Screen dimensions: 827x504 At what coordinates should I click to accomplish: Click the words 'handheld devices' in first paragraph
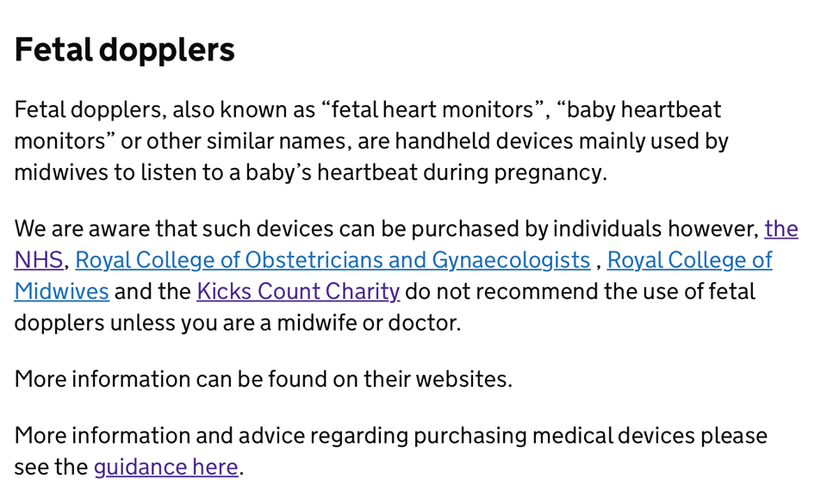pyautogui.click(x=484, y=141)
